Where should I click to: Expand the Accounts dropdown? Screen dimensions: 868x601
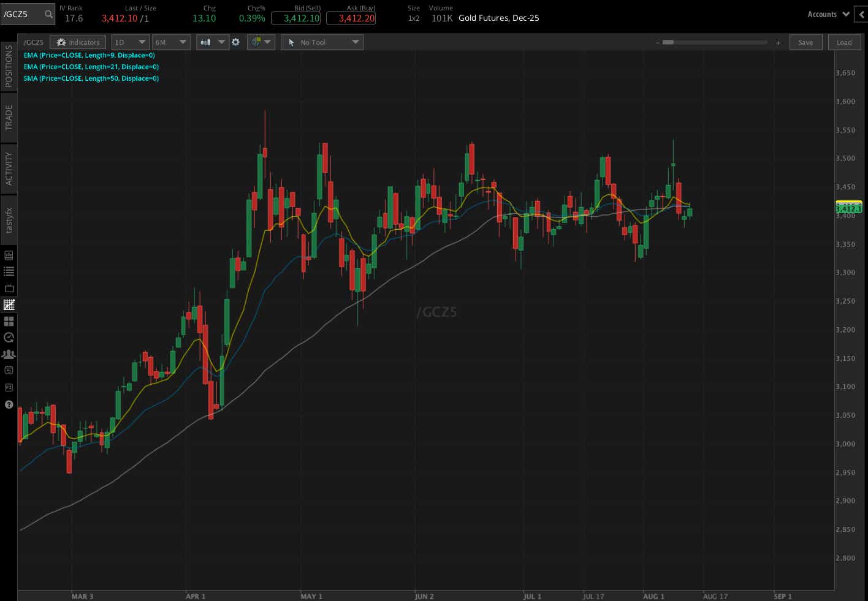tap(828, 14)
